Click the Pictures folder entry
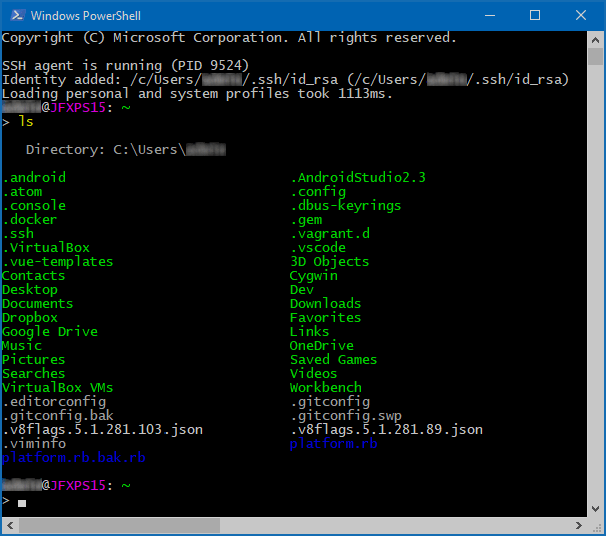 [x=34, y=359]
